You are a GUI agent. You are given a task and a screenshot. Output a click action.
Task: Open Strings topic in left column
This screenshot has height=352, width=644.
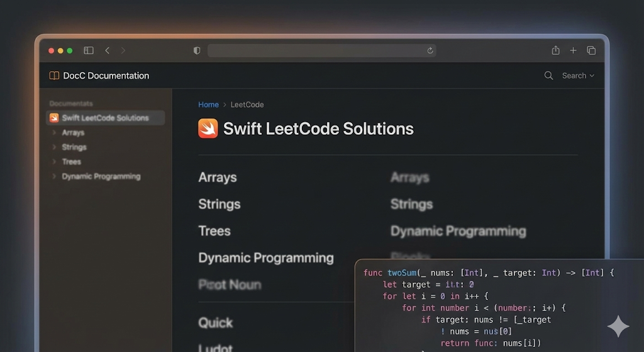(219, 204)
